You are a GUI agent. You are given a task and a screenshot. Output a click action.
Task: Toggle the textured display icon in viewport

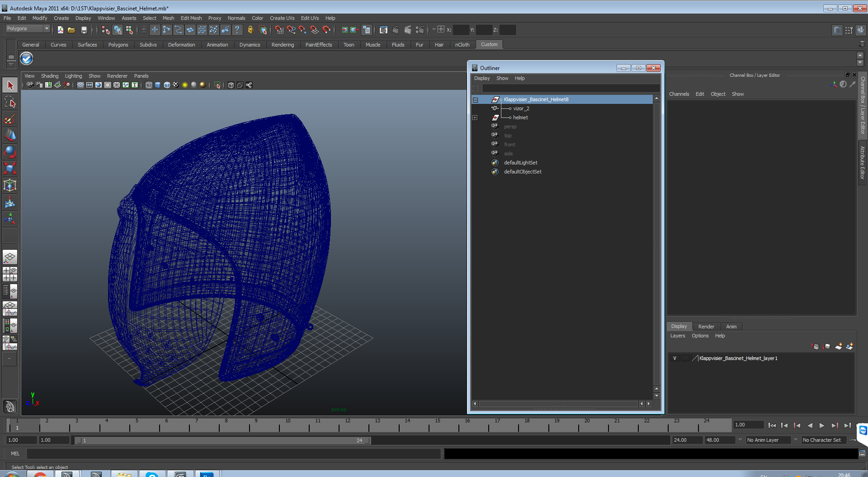(176, 85)
